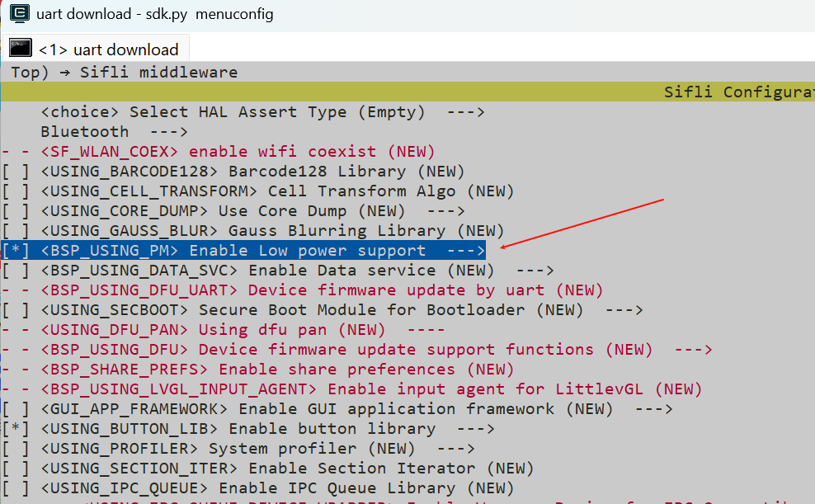Disable the USING_BUTTON_LIB checkbox

tap(16, 429)
